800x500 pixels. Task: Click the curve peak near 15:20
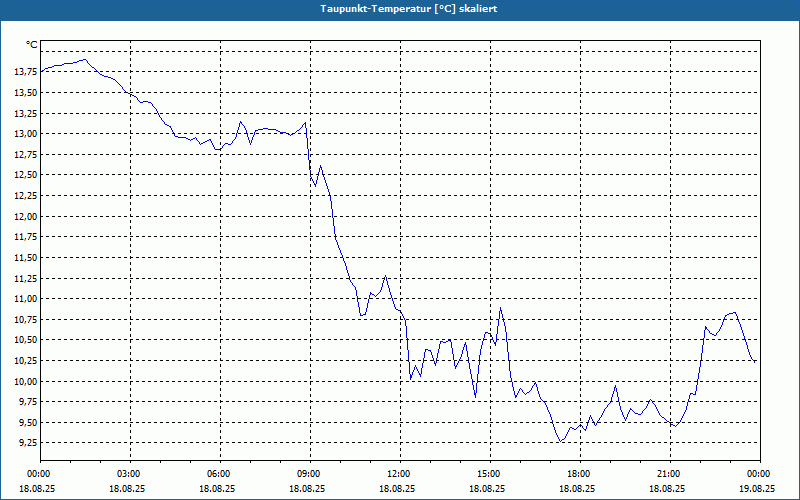501,308
